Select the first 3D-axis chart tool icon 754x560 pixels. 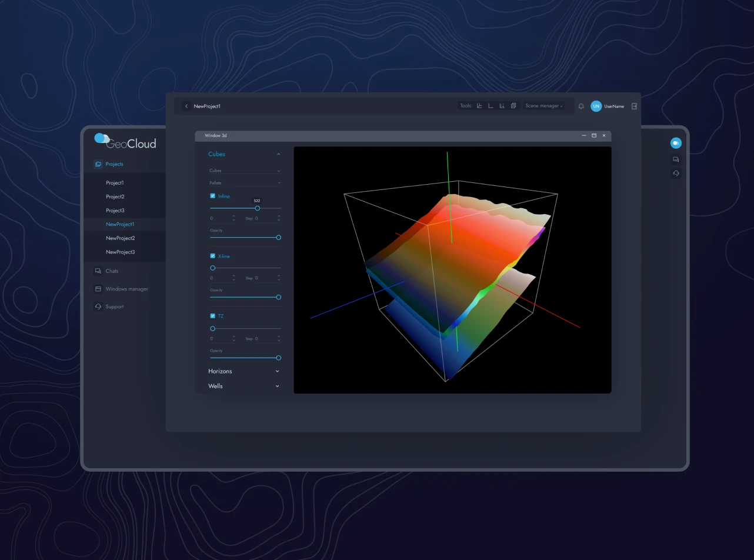pyautogui.click(x=479, y=106)
